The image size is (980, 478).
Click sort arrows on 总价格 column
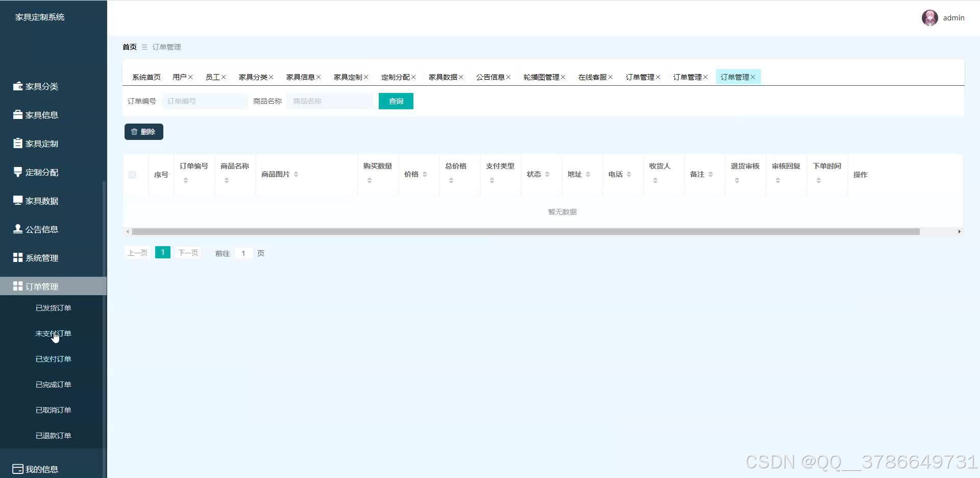(x=451, y=180)
